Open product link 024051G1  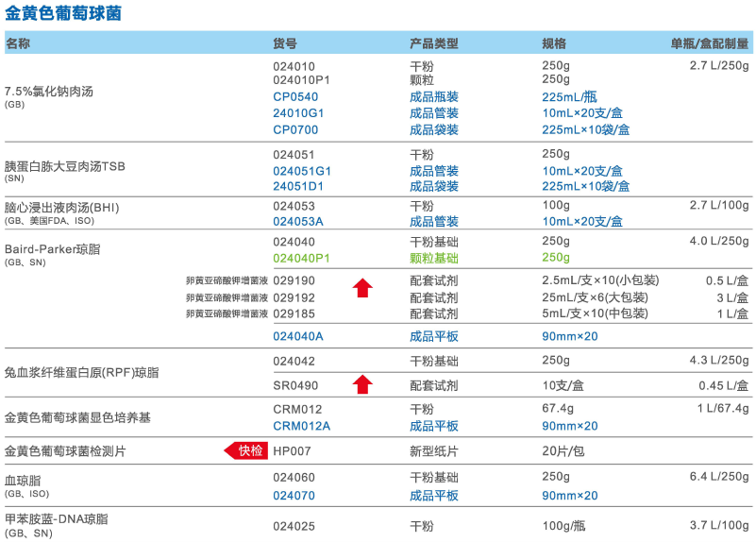coord(302,171)
